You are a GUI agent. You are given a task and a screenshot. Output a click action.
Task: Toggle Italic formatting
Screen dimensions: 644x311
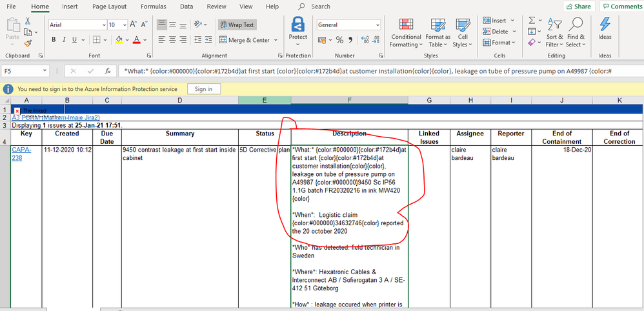64,40
